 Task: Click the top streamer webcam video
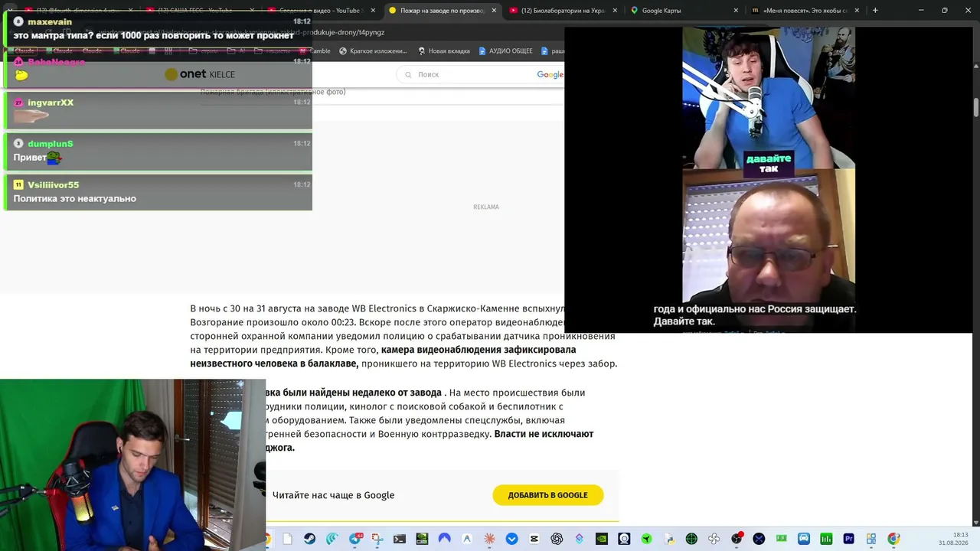click(769, 98)
